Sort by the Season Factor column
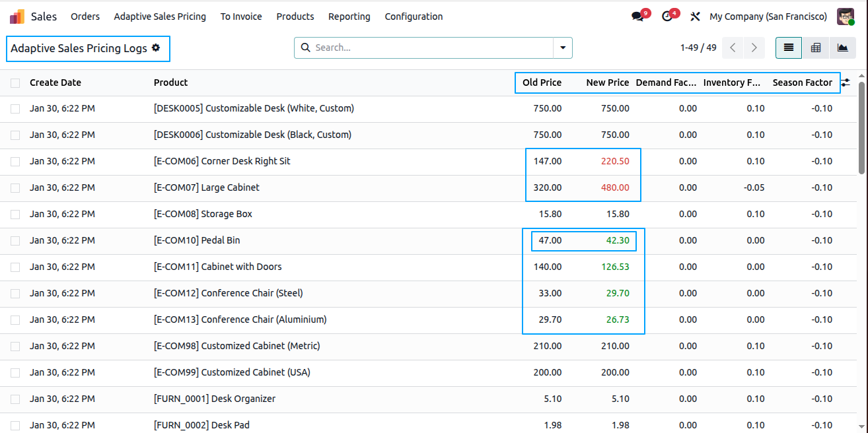Screen dimensions: 868x433 click(x=803, y=83)
